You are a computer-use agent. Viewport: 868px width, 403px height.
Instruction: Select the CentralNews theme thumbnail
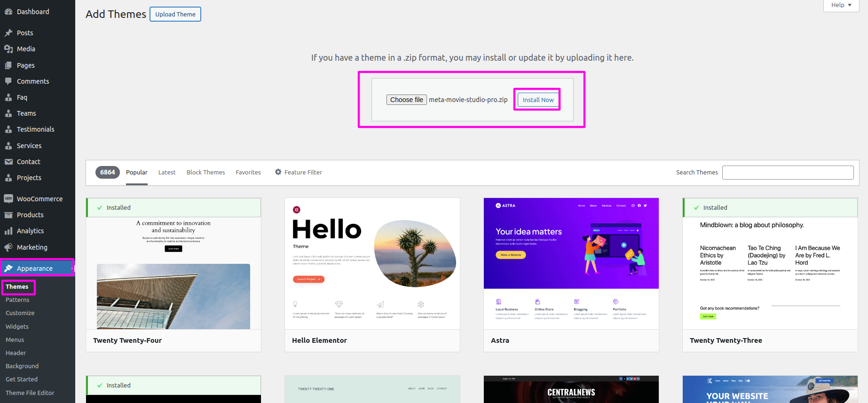point(571,389)
